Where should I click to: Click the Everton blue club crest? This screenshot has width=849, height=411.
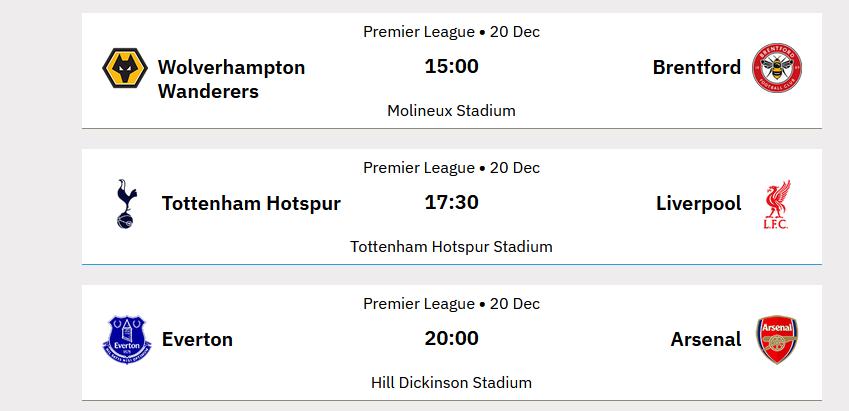coord(126,339)
